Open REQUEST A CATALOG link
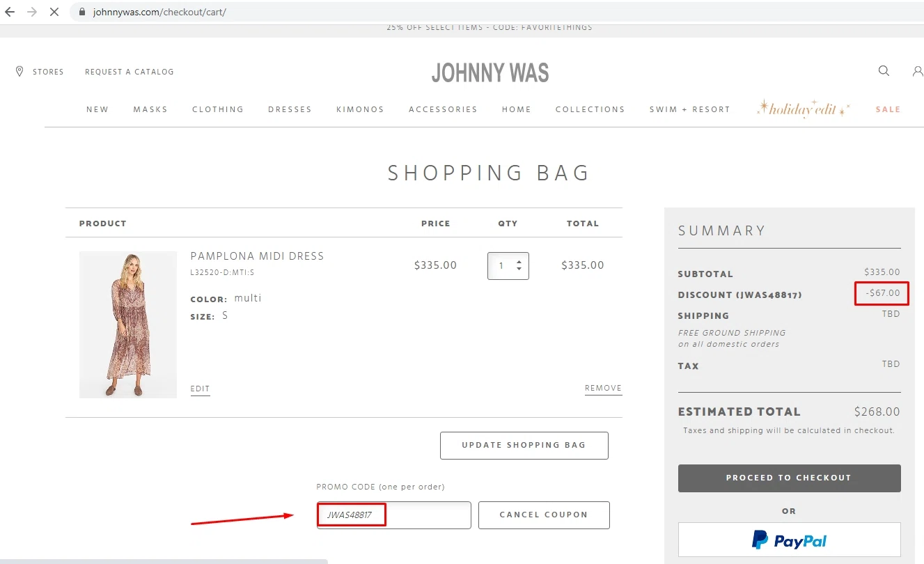Viewport: 924px width, 564px height. 130,72
